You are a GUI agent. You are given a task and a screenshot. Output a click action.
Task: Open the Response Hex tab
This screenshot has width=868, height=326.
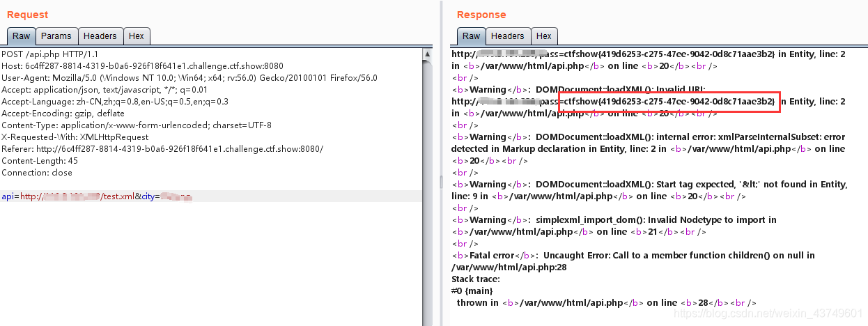(544, 36)
